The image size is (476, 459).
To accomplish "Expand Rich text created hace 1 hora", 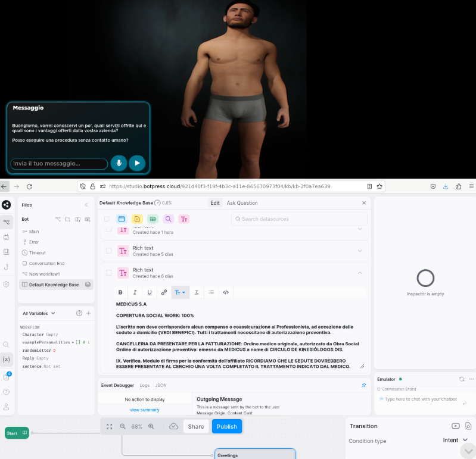I will pos(360,229).
